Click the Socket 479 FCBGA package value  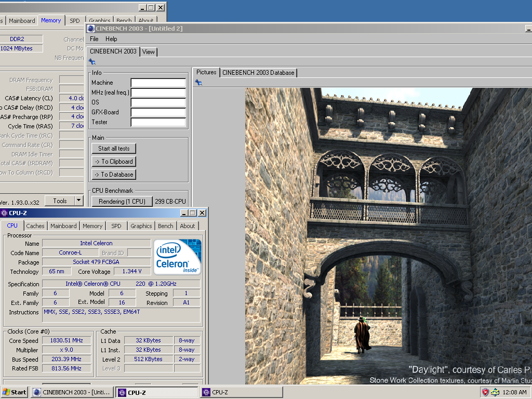[x=96, y=262]
